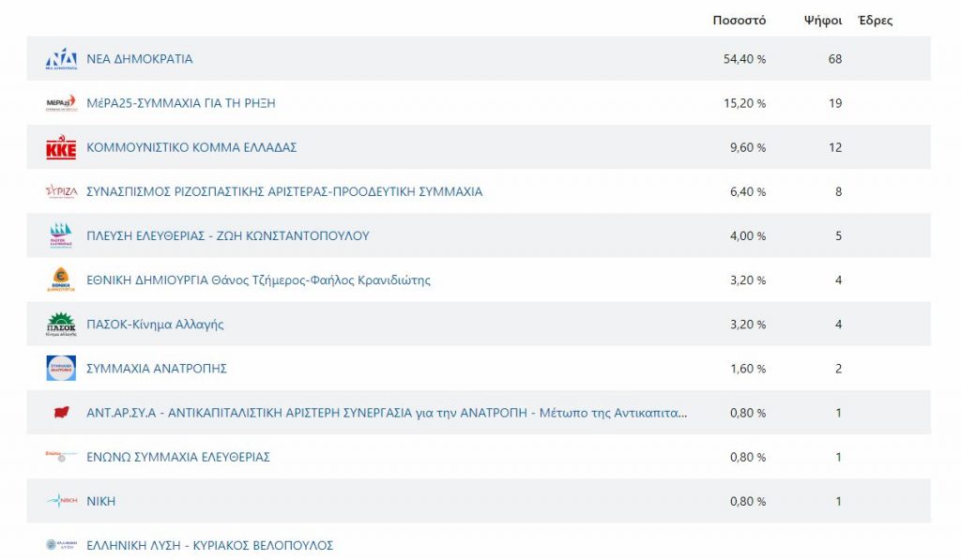The height and width of the screenshot is (560, 961).
Task: Select the 19 votes cell
Action: [x=835, y=103]
